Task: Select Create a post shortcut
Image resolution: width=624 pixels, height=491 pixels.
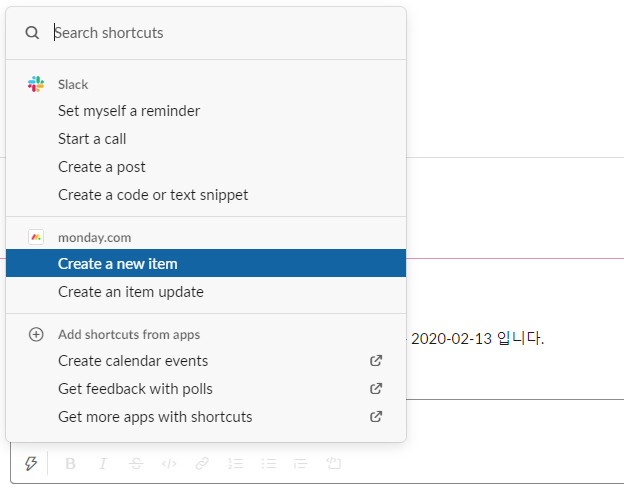Action: [206, 167]
